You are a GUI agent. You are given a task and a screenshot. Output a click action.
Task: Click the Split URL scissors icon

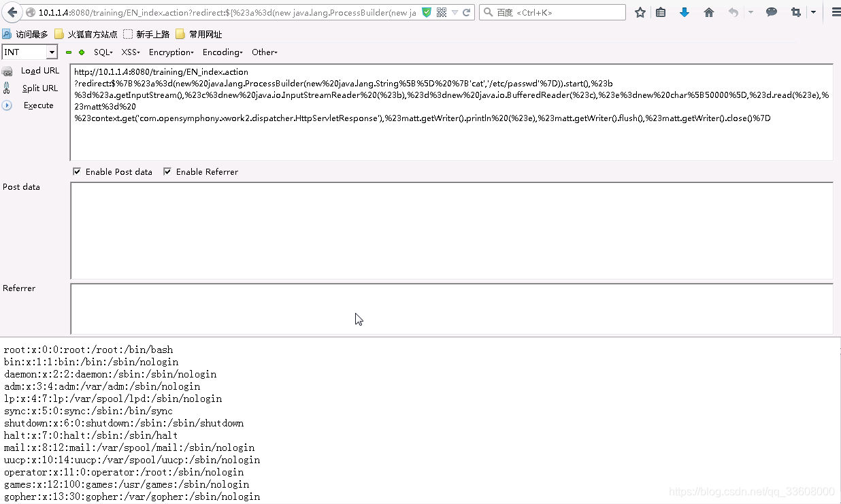point(7,88)
